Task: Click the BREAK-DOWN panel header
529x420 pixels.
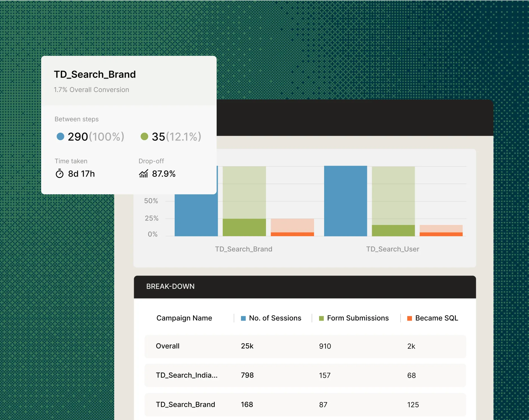Action: click(171, 286)
